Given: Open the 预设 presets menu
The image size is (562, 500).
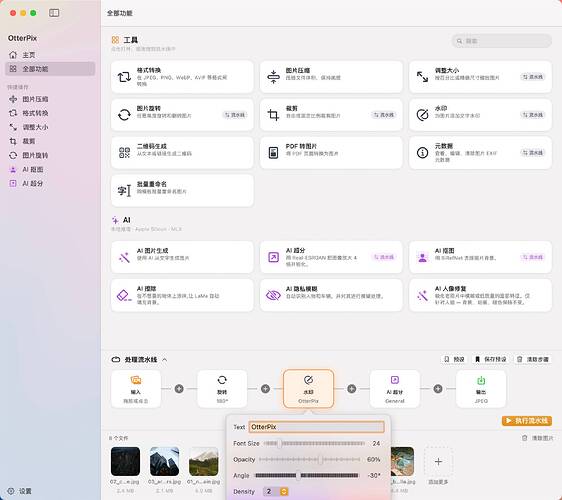Looking at the screenshot, I should [x=454, y=359].
